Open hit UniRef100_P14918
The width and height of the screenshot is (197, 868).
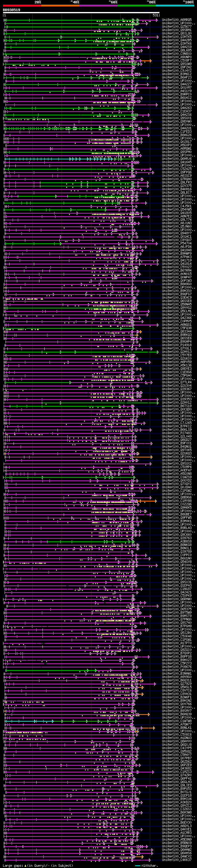point(177,345)
